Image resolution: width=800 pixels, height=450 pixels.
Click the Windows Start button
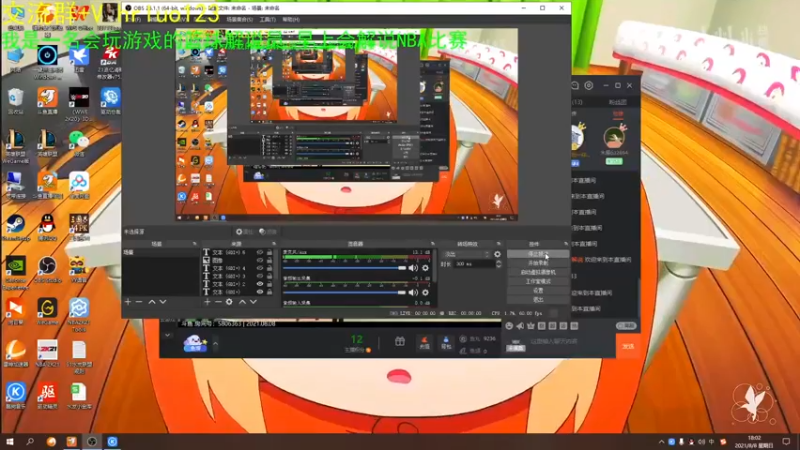point(9,441)
